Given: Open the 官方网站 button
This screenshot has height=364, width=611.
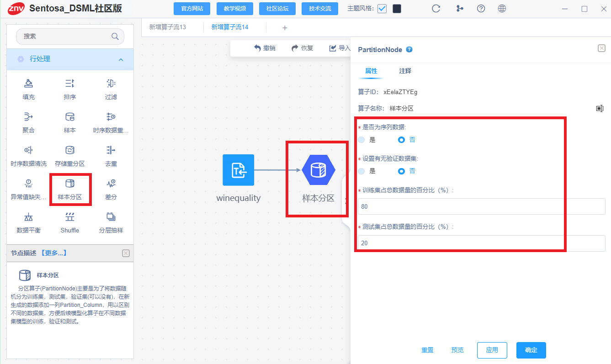Looking at the screenshot, I should 192,9.
